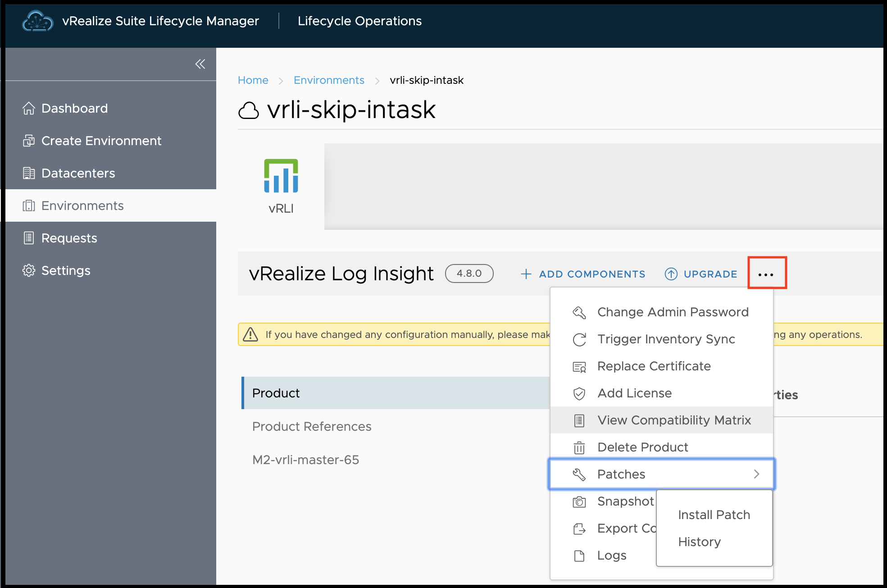Go to Home breadcrumb link
The width and height of the screenshot is (887, 588).
[x=253, y=80]
